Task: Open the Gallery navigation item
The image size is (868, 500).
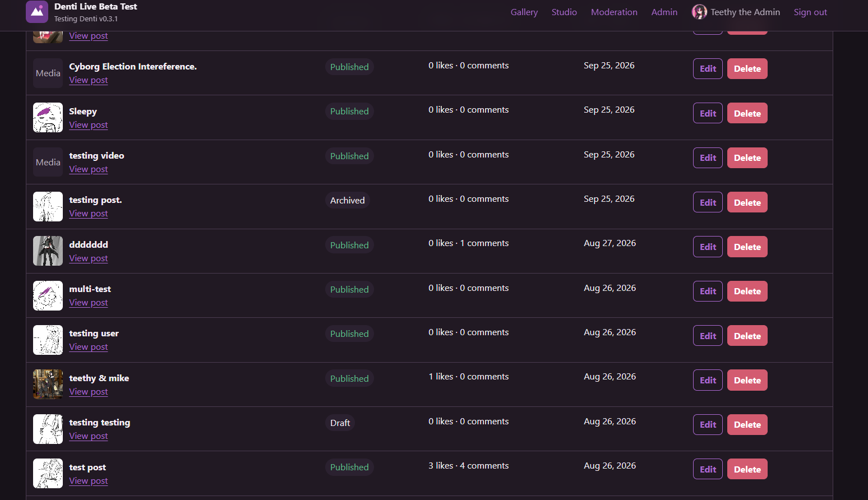Action: (524, 12)
